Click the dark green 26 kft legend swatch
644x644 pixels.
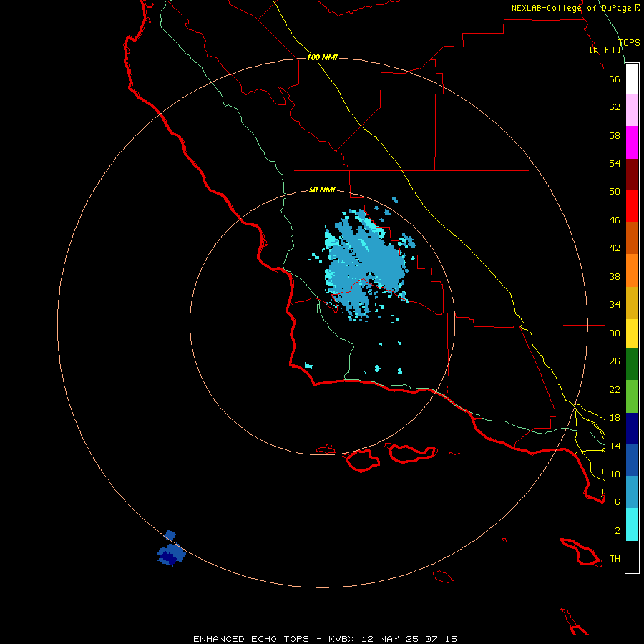[x=632, y=364]
